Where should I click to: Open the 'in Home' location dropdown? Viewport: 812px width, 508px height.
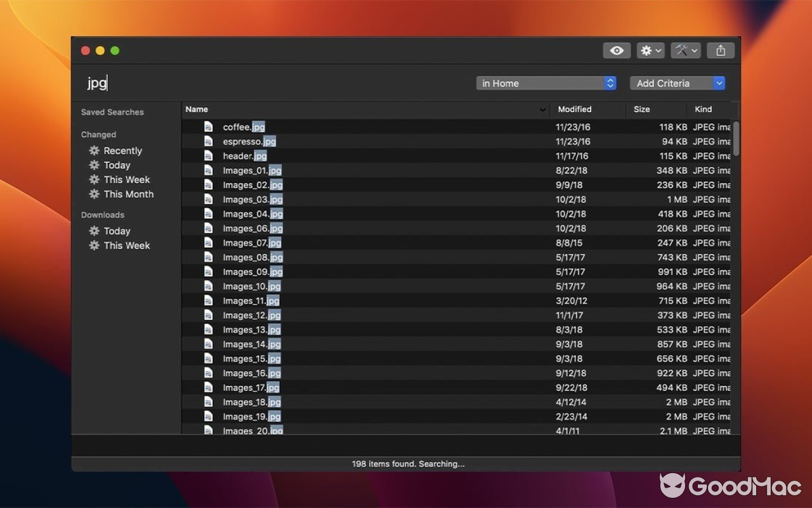tap(546, 83)
